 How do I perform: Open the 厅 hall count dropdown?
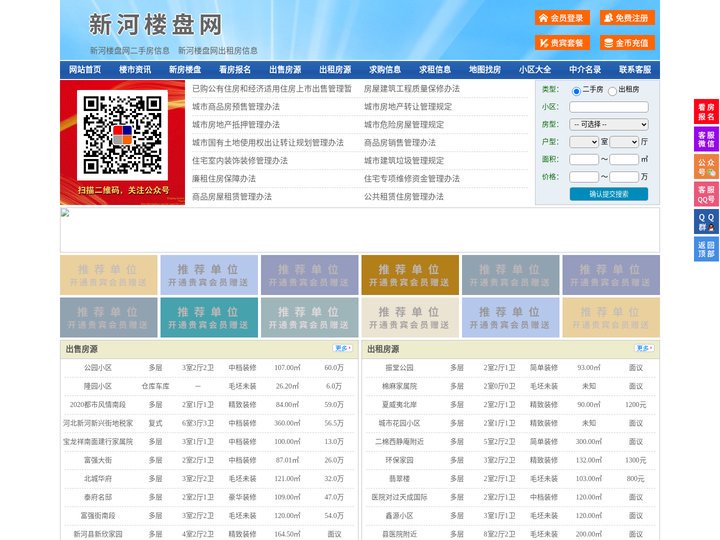point(624,142)
